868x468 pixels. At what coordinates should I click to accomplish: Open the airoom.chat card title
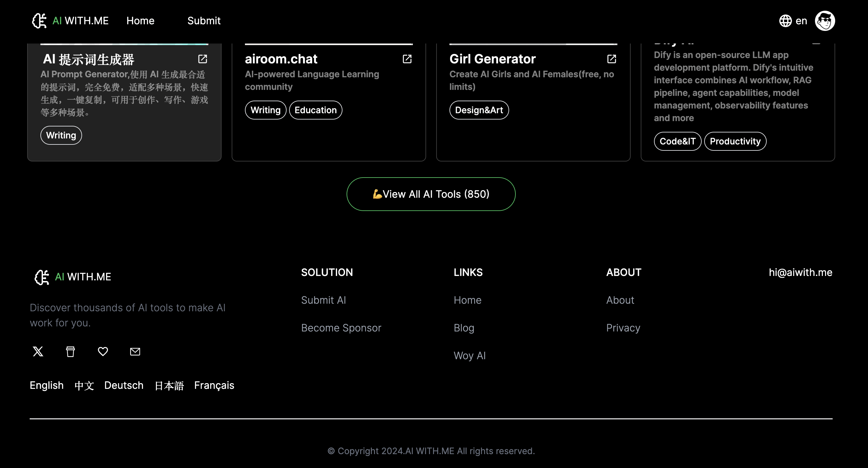pyautogui.click(x=281, y=59)
